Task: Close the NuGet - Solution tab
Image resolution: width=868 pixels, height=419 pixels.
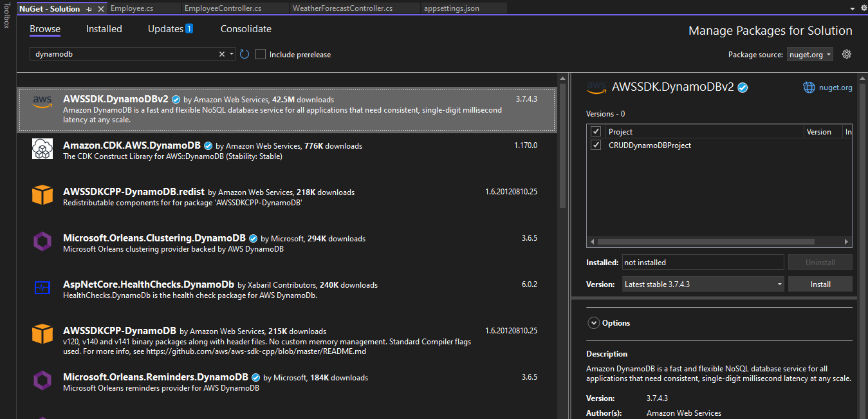Action: click(x=100, y=9)
